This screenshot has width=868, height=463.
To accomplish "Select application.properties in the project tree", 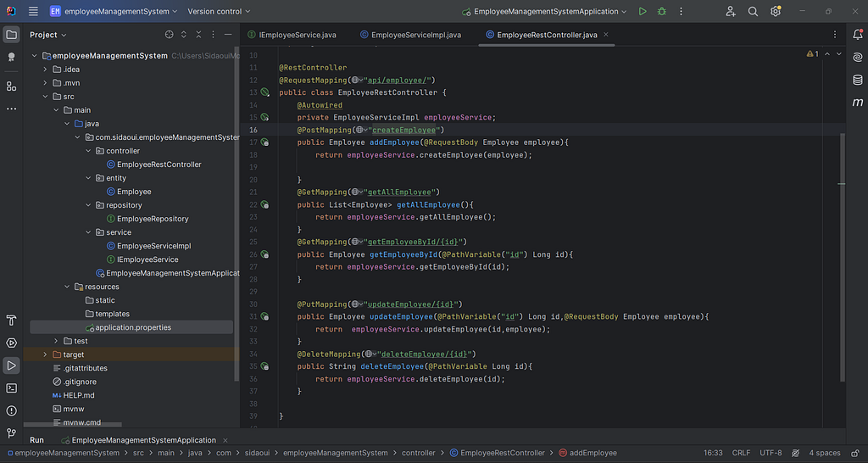I will [131, 327].
